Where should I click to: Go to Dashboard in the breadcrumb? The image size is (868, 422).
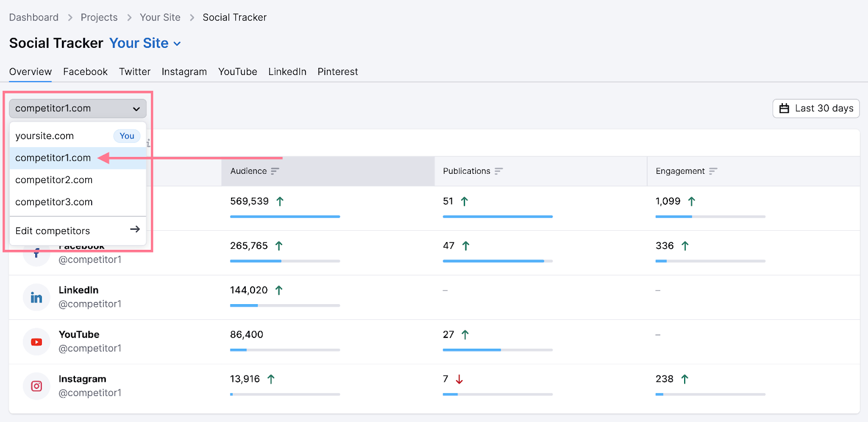pos(34,17)
